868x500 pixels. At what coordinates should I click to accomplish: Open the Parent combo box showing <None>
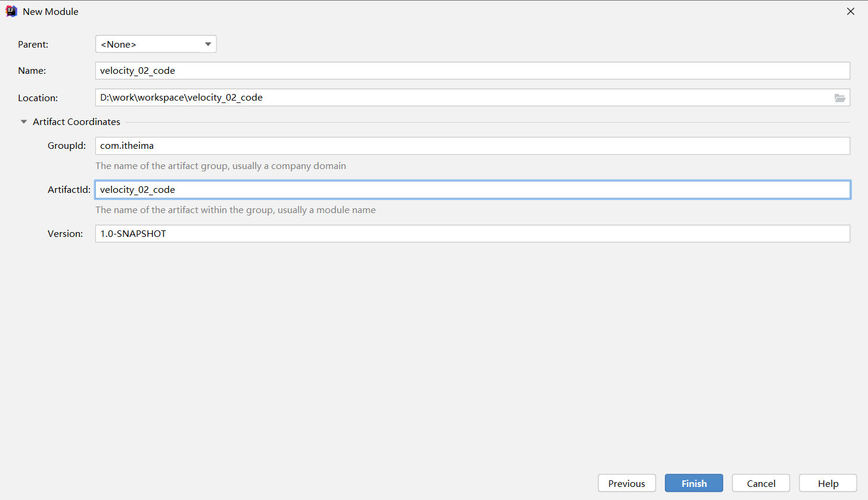(156, 44)
